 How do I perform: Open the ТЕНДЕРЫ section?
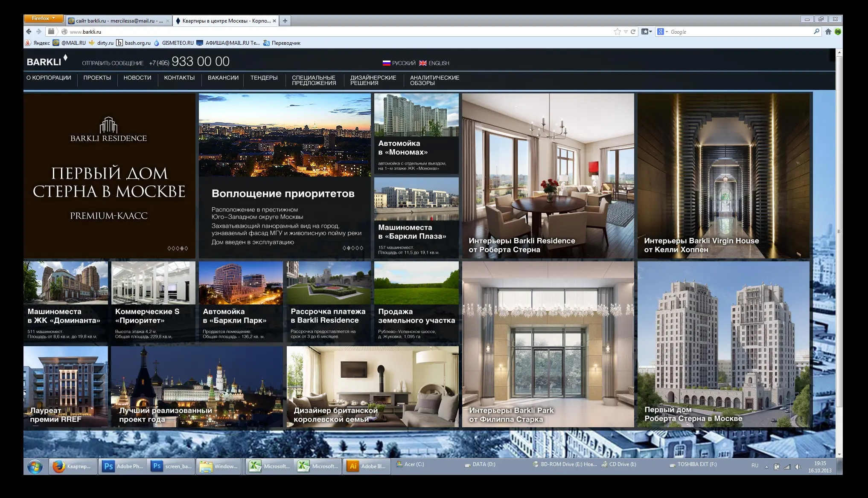(264, 78)
